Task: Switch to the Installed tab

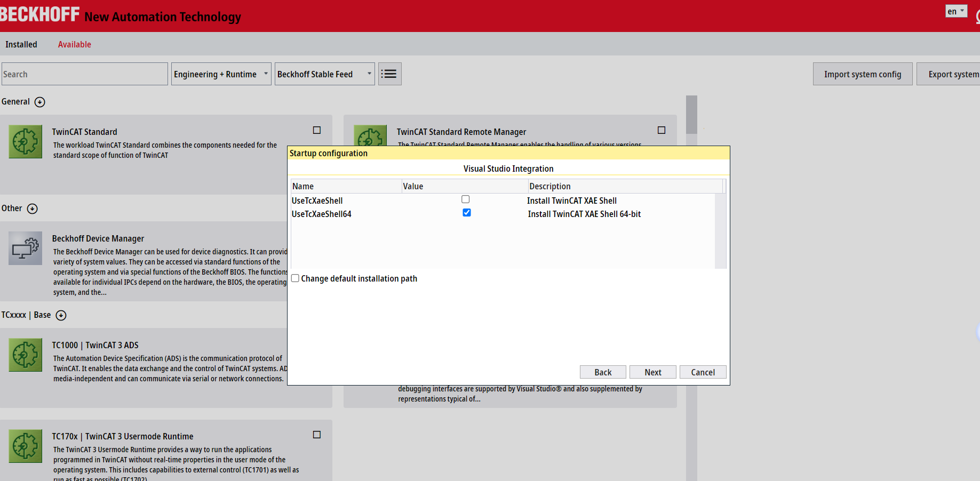Action: pyautogui.click(x=21, y=45)
